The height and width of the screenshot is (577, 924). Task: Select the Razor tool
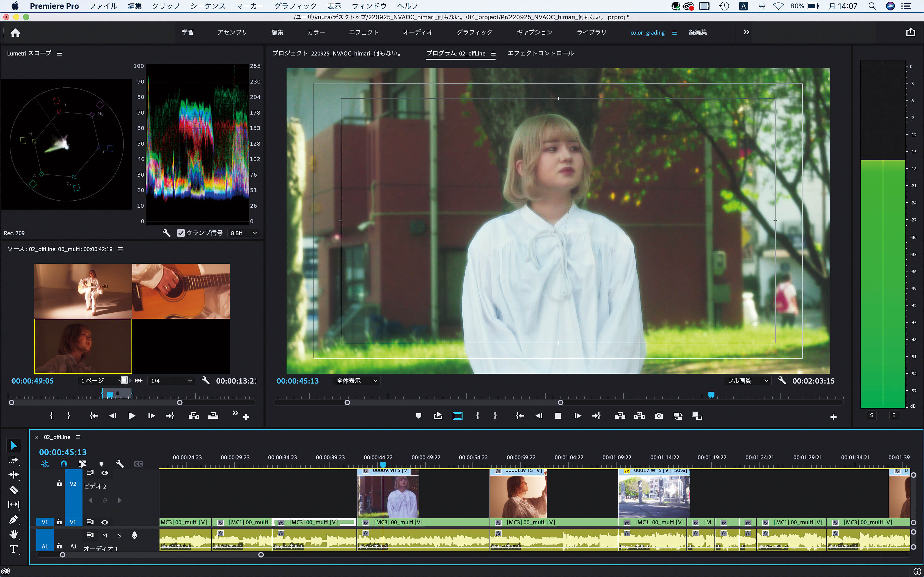click(x=14, y=490)
